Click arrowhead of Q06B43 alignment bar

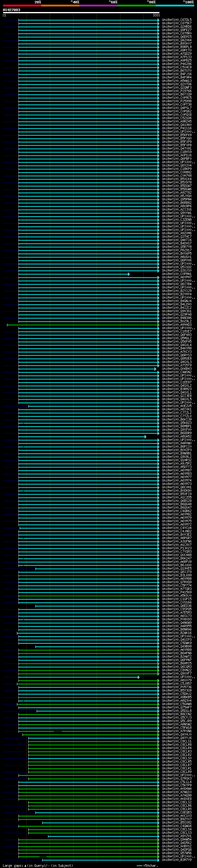pos(155,369)
